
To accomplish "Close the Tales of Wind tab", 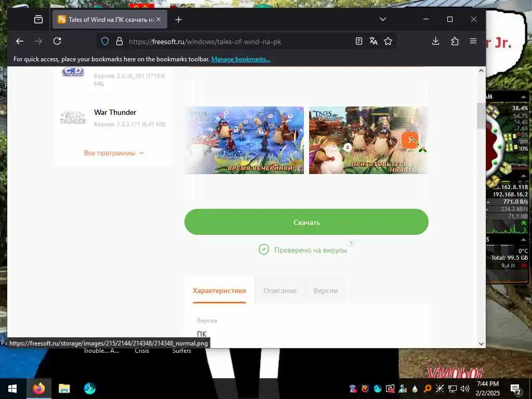I will tap(158, 19).
